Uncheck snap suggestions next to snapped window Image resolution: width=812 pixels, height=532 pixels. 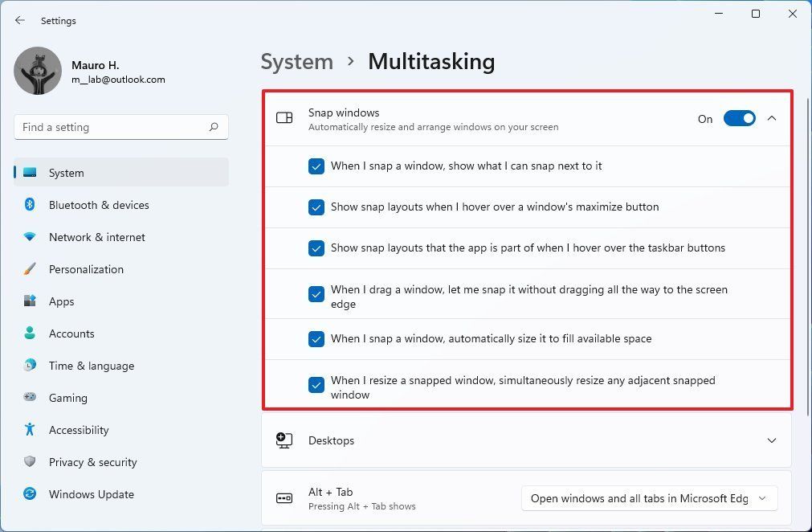(x=316, y=166)
